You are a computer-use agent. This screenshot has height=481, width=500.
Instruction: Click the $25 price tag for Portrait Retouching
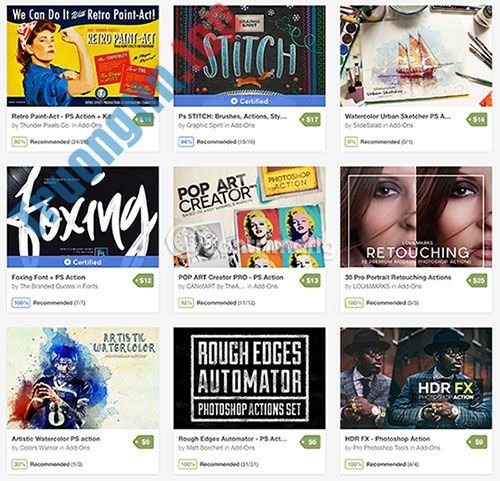477,281
